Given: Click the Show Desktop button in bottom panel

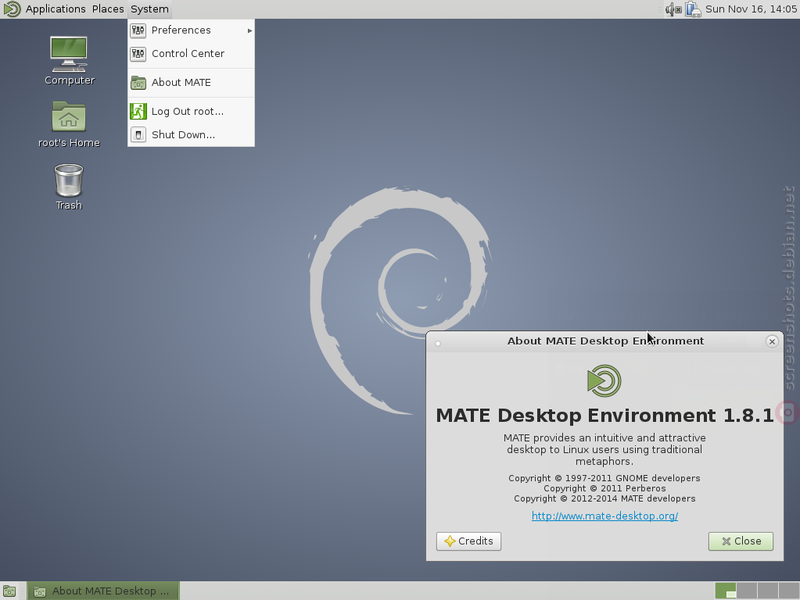Looking at the screenshot, I should pyautogui.click(x=9, y=591).
